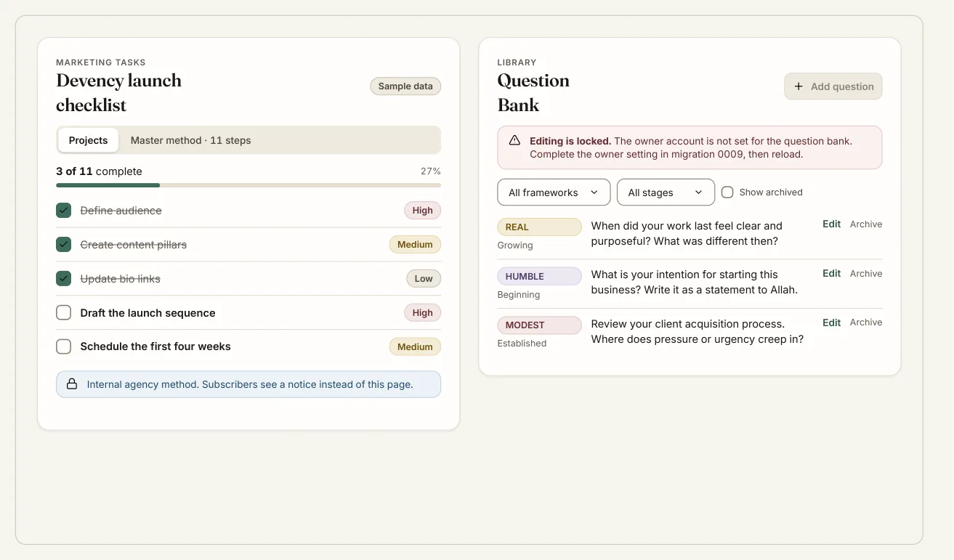Click the MODEST framework badge

[539, 325]
